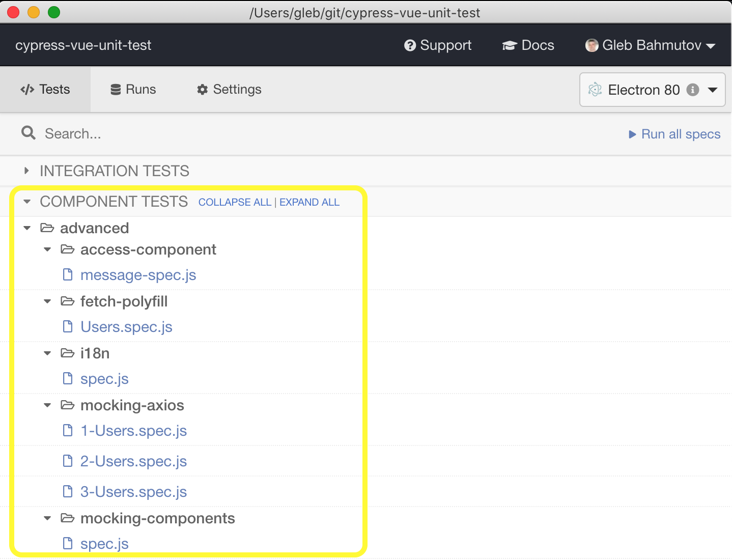This screenshot has height=560, width=732.
Task: Focus the Search specs input field
Action: [326, 134]
